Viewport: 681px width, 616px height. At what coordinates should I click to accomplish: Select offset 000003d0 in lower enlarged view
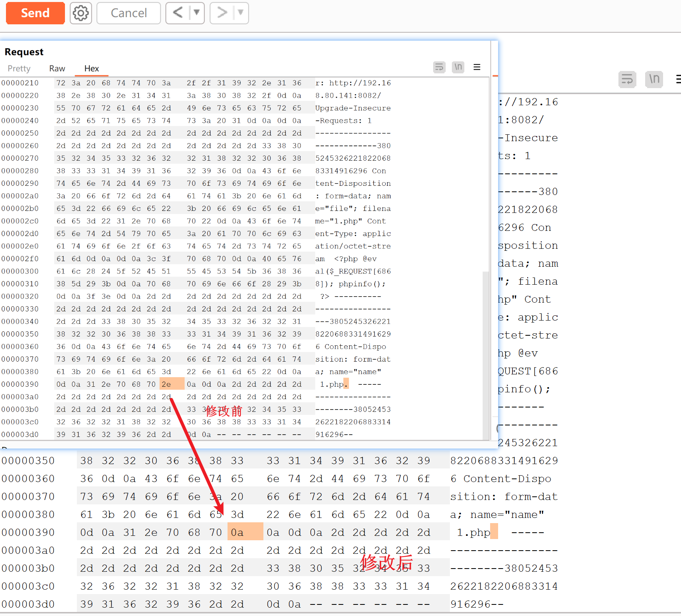point(28,604)
